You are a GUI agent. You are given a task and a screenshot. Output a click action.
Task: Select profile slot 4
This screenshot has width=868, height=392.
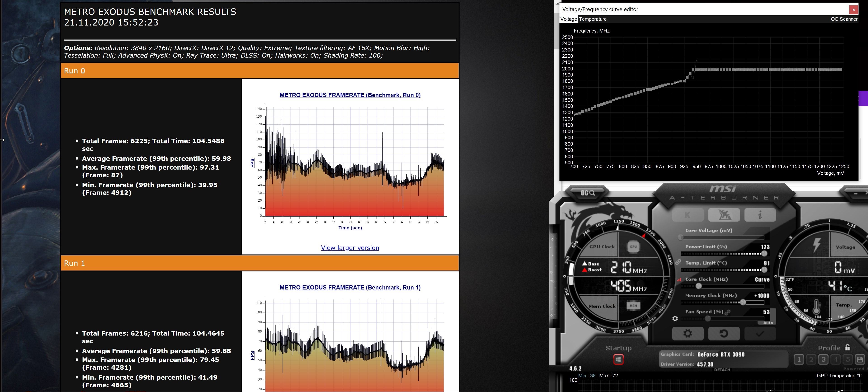pos(836,360)
